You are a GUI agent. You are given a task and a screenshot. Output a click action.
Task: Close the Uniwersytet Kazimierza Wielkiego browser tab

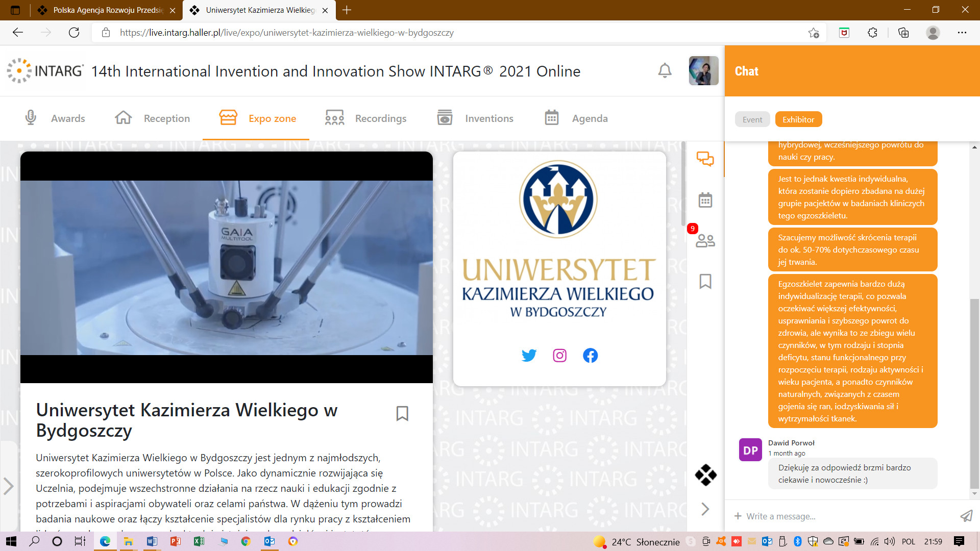pos(325,10)
